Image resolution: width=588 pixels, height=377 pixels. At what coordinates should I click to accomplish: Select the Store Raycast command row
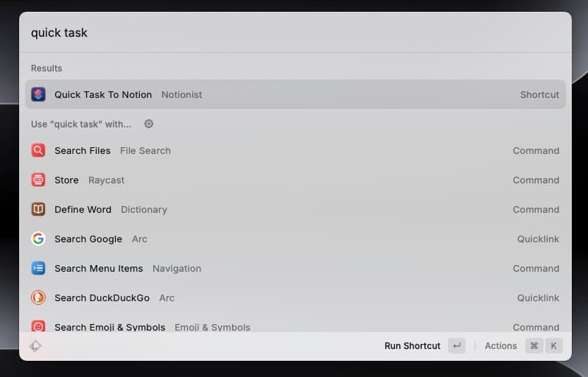click(x=295, y=180)
